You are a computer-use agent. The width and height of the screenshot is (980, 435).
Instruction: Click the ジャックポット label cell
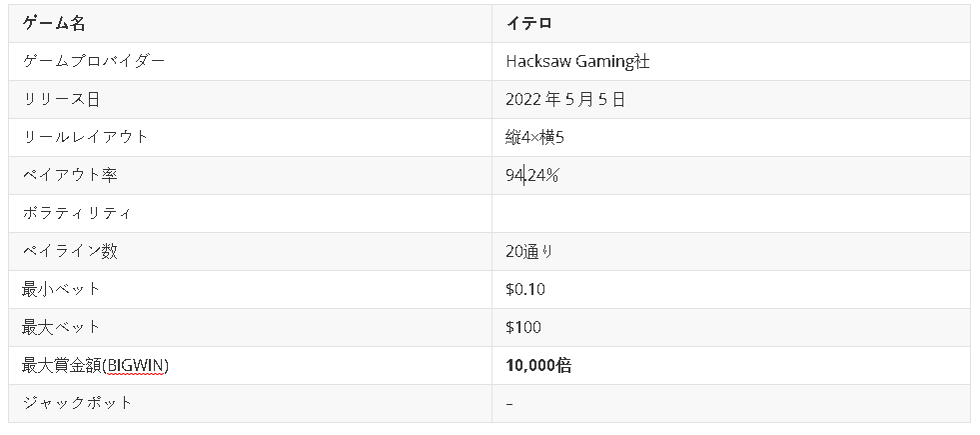pyautogui.click(x=77, y=403)
